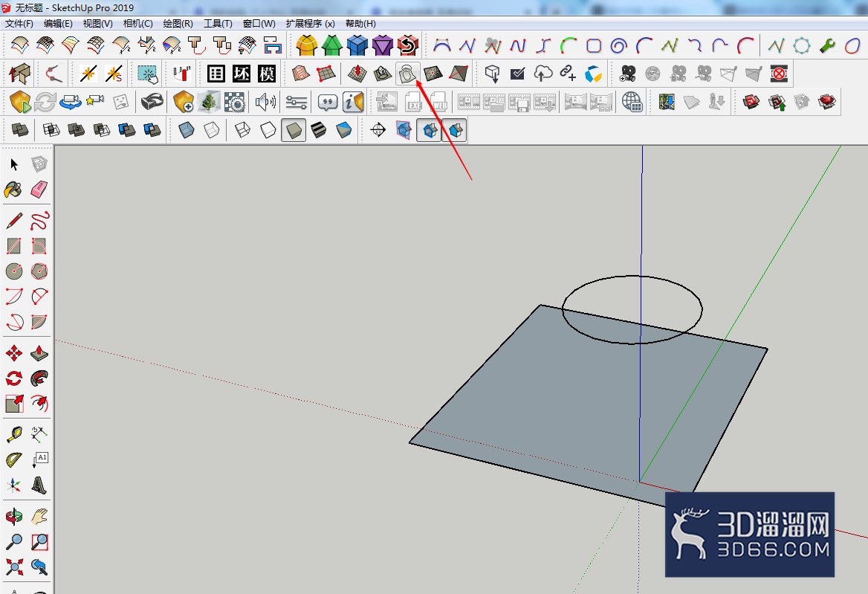Image resolution: width=868 pixels, height=594 pixels.
Task: Click the Start Enscape icon
Action: click(x=20, y=102)
